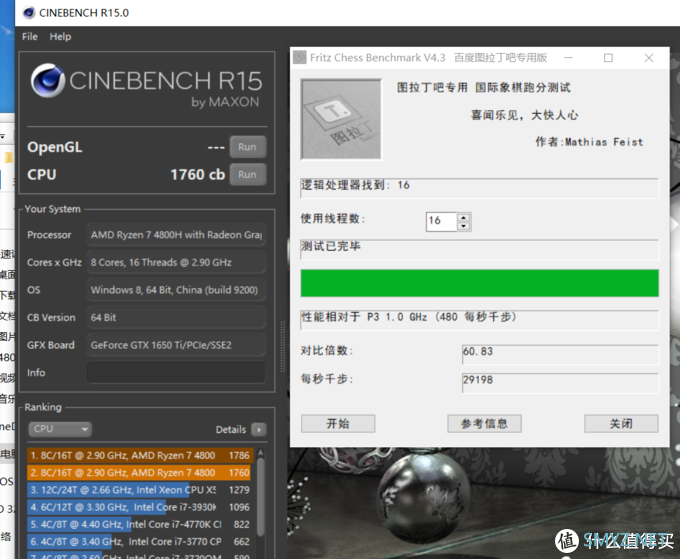Click the Tuolading logo thumbnail in Fritz window
Screen dimensions: 680x559
pos(341,119)
